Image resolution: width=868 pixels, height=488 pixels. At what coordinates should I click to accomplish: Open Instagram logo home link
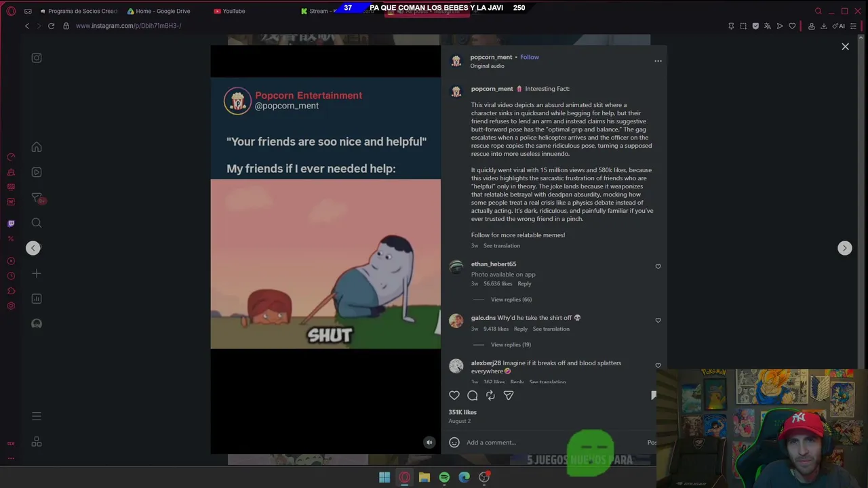point(37,58)
